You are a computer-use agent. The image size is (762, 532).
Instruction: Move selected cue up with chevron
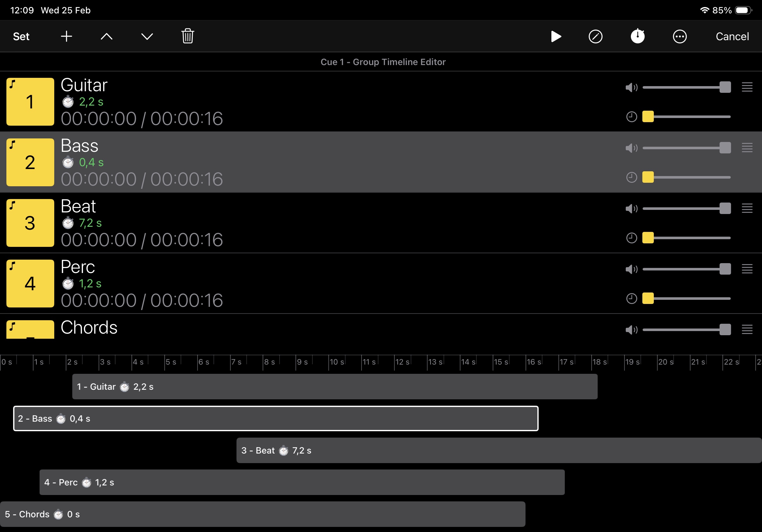click(x=107, y=36)
